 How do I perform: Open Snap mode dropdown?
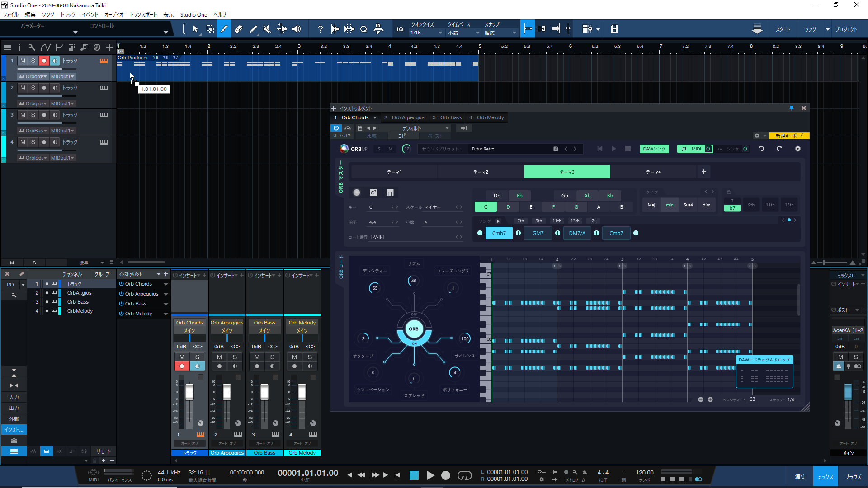click(500, 33)
